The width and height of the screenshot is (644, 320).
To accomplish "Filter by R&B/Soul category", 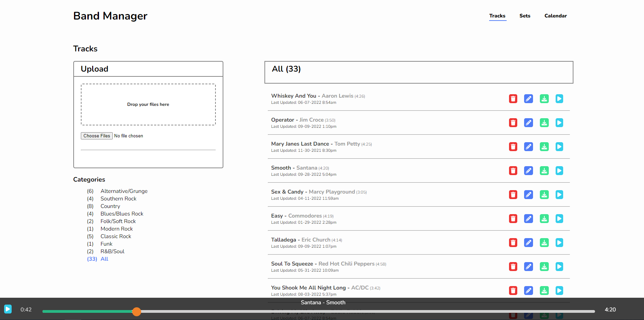I will pyautogui.click(x=112, y=251).
